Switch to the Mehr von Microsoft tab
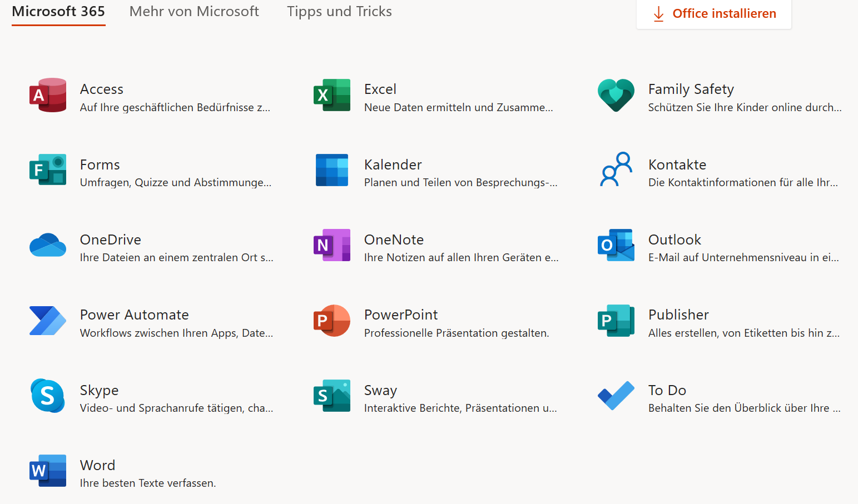 pos(194,12)
